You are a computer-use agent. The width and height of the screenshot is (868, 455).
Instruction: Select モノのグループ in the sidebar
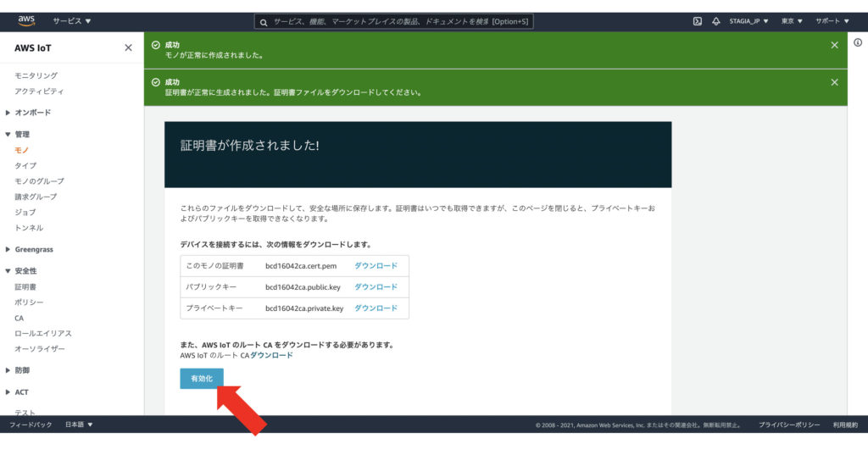39,181
